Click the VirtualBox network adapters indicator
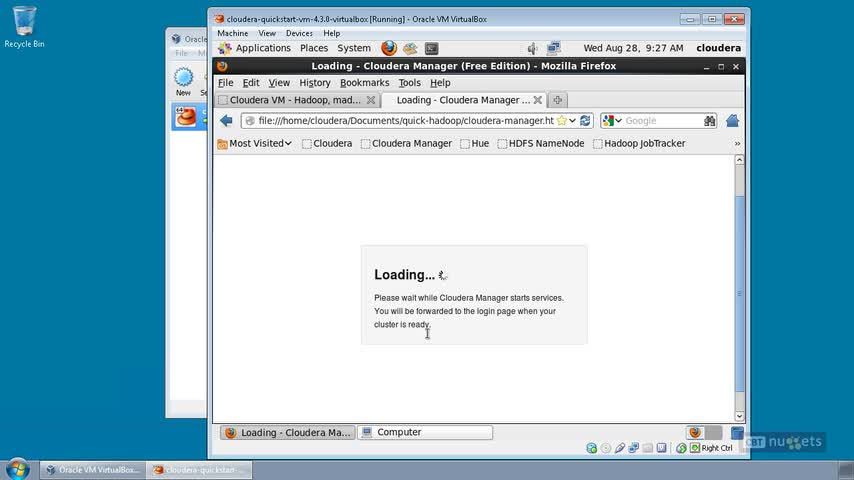The image size is (854, 480). coord(633,448)
